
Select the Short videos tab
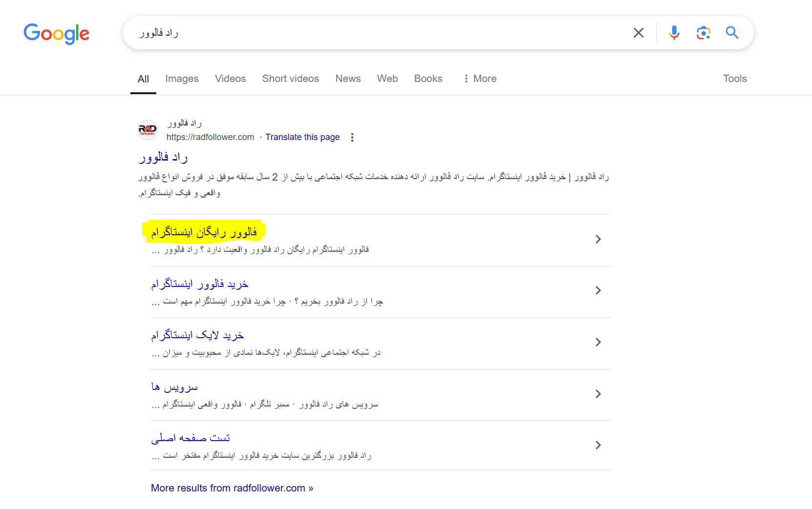tap(290, 79)
